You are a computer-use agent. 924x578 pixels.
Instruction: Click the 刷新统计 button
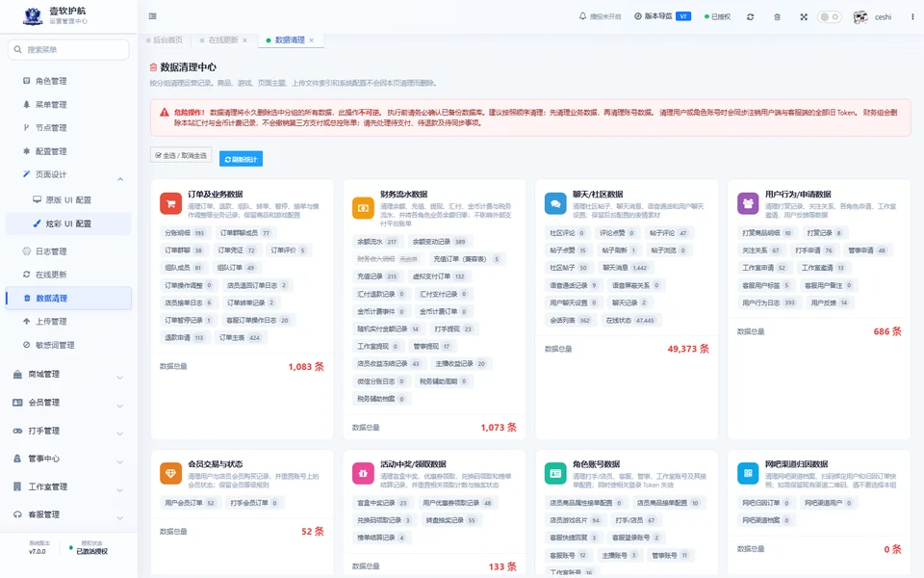click(x=241, y=159)
